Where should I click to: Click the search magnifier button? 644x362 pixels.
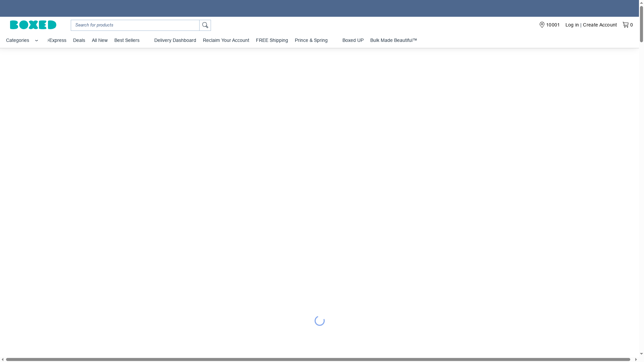205,25
